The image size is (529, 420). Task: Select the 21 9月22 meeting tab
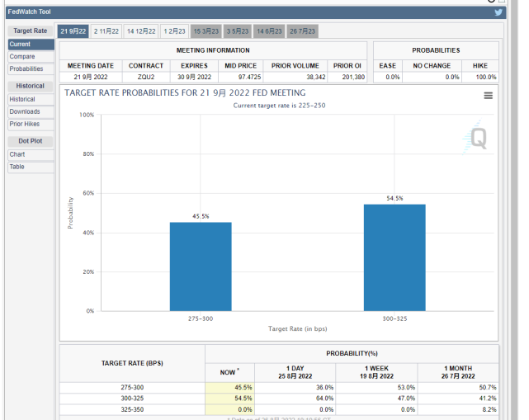click(73, 31)
